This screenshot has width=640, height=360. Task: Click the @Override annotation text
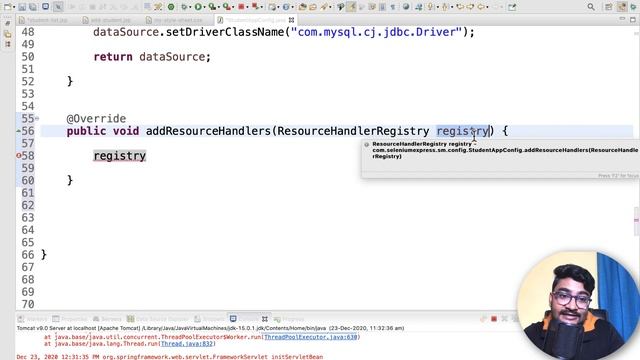(96, 118)
